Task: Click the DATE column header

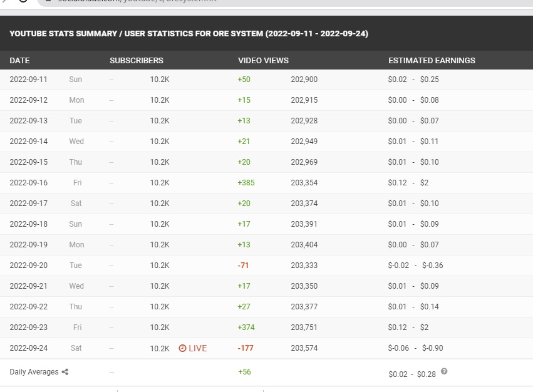Action: 19,61
